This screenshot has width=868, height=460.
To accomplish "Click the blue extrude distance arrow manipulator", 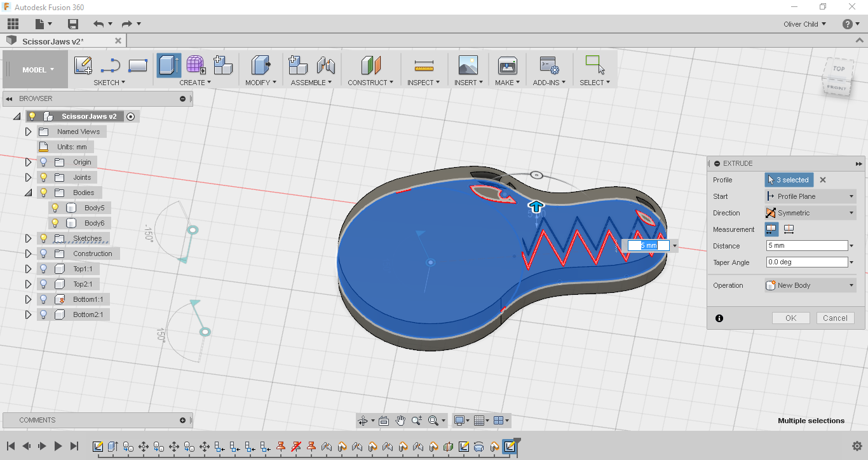I will 537,206.
